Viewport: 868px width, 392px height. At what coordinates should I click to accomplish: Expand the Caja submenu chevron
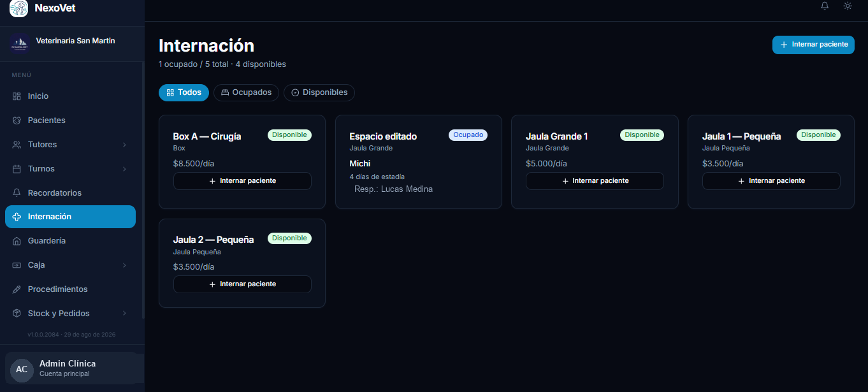(124, 265)
